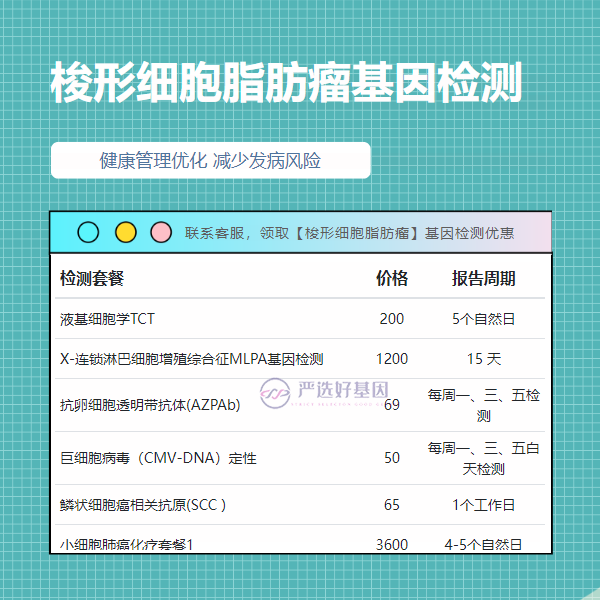
Task: Click the pink circle in the window header
Action: click(161, 232)
